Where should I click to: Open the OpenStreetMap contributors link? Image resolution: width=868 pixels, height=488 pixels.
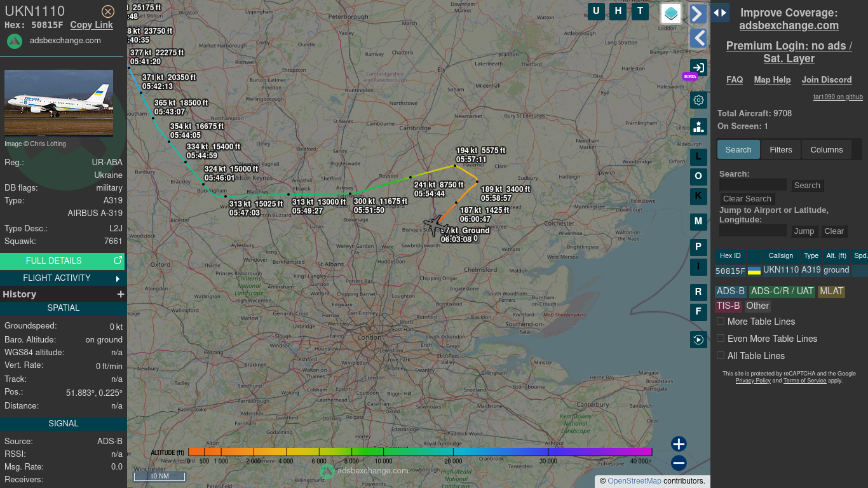tap(635, 481)
